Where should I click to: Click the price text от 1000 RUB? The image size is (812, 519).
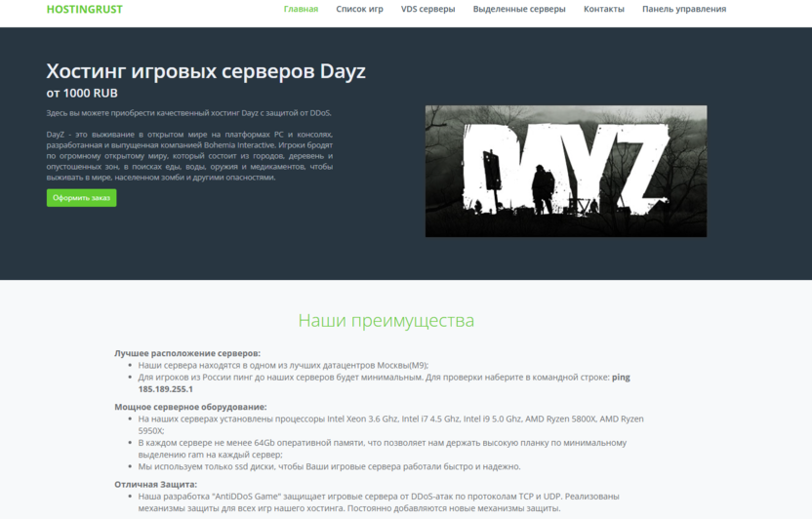coord(82,93)
